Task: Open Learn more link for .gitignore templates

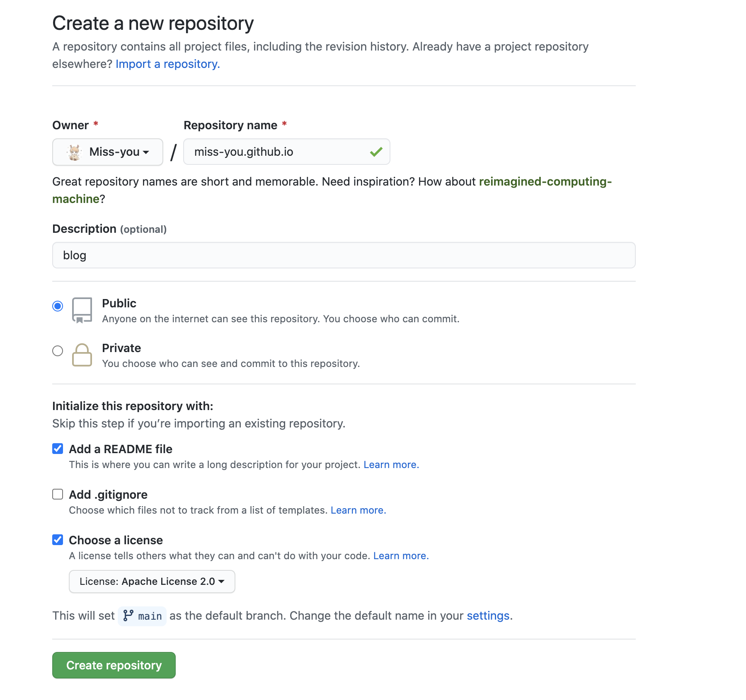Action: (x=358, y=510)
